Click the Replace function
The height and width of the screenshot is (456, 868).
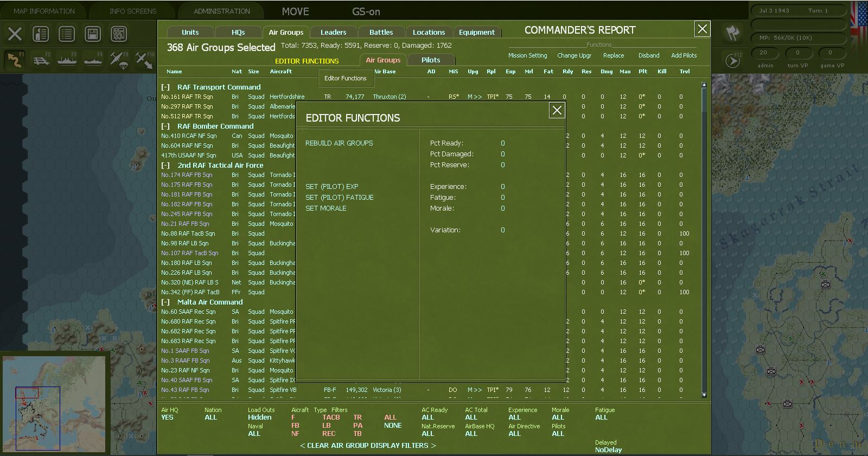[614, 55]
